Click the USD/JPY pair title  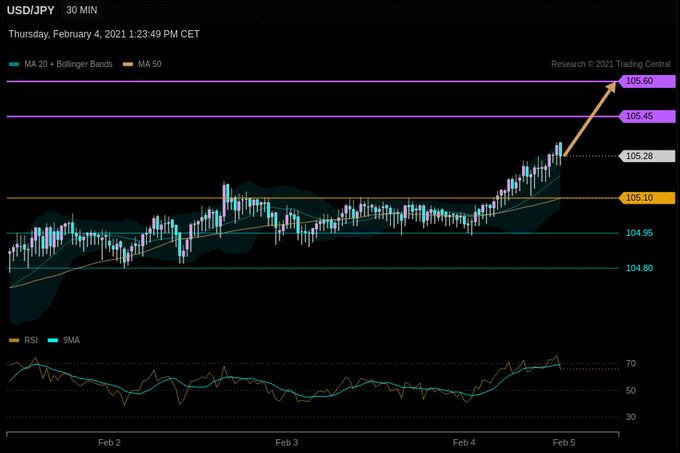pyautogui.click(x=30, y=10)
